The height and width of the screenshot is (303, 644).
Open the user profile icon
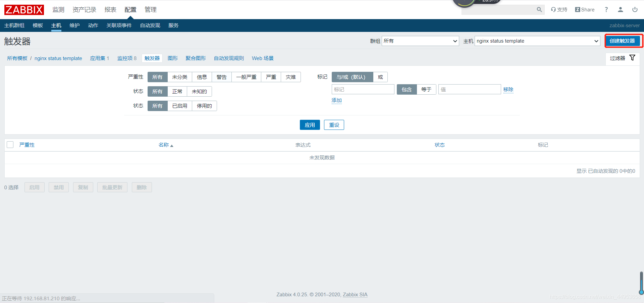(x=621, y=10)
